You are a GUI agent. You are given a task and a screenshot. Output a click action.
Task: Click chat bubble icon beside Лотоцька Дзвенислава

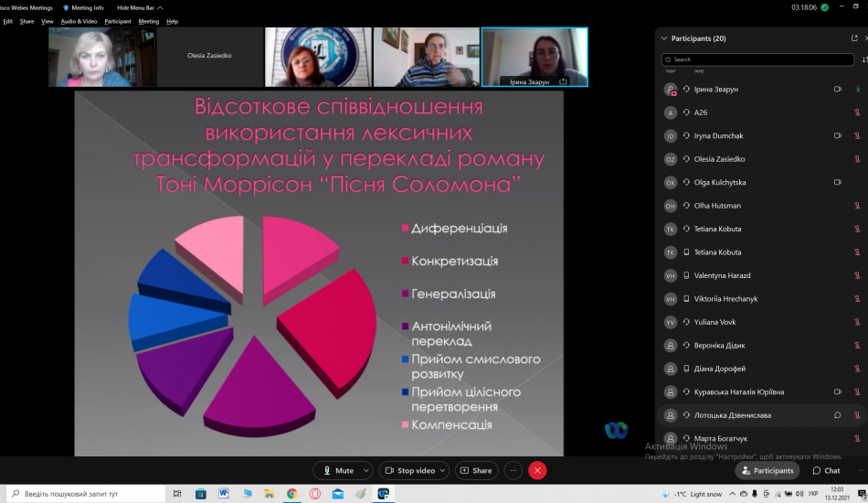pyautogui.click(x=837, y=415)
